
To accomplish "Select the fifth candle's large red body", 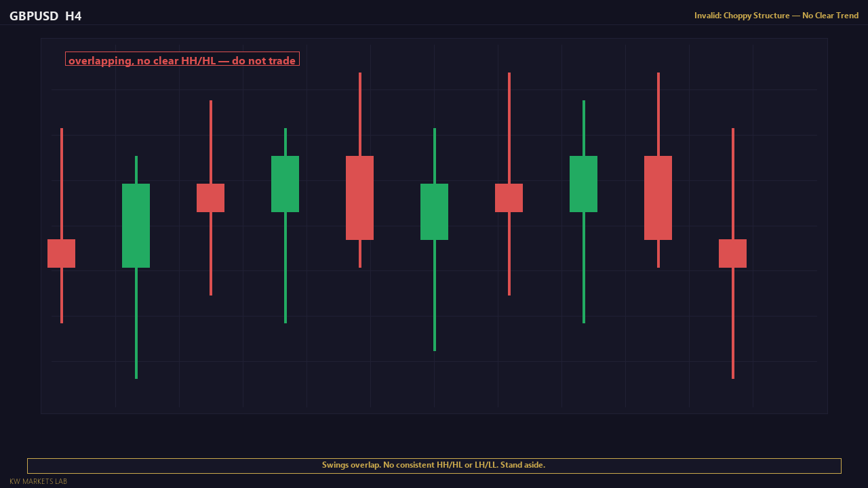I will click(x=359, y=198).
